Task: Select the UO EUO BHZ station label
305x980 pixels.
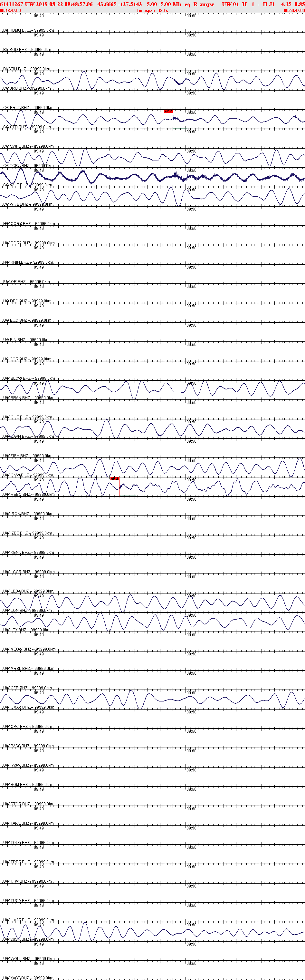Action: coord(27,320)
